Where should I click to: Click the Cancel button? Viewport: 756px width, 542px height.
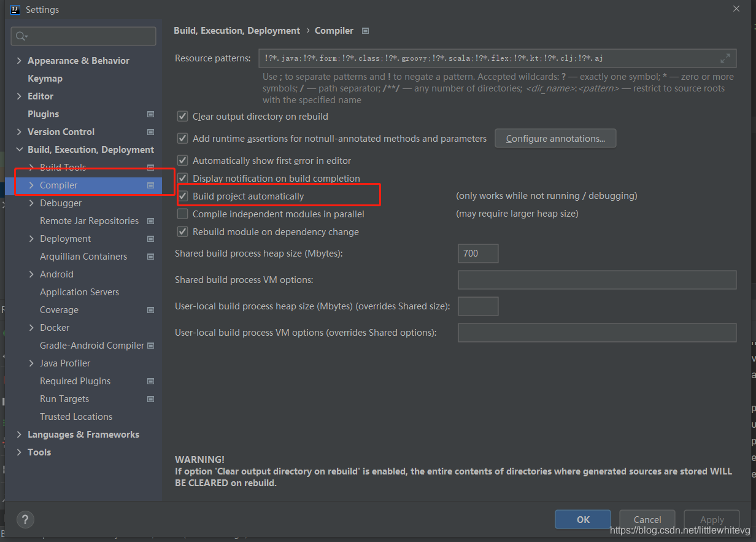(647, 519)
